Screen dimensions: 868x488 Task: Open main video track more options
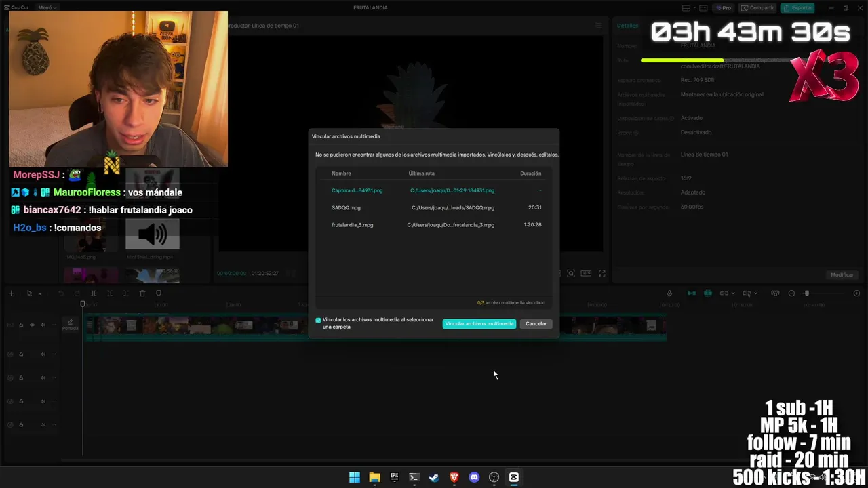coord(54,325)
